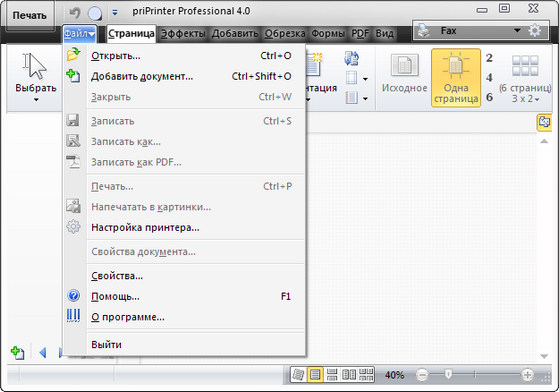Expand the page binding dropdown arrow
This screenshot has height=392, width=559.
tap(365, 98)
